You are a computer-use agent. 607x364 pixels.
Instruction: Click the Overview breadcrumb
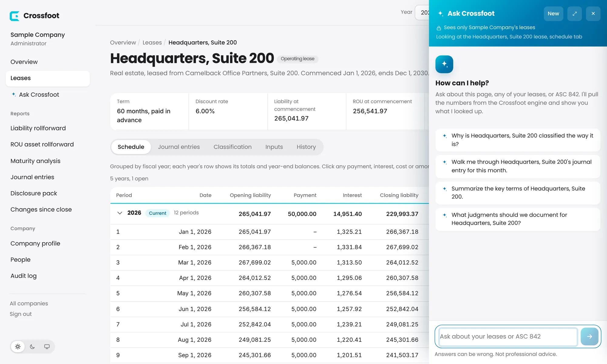(x=123, y=42)
